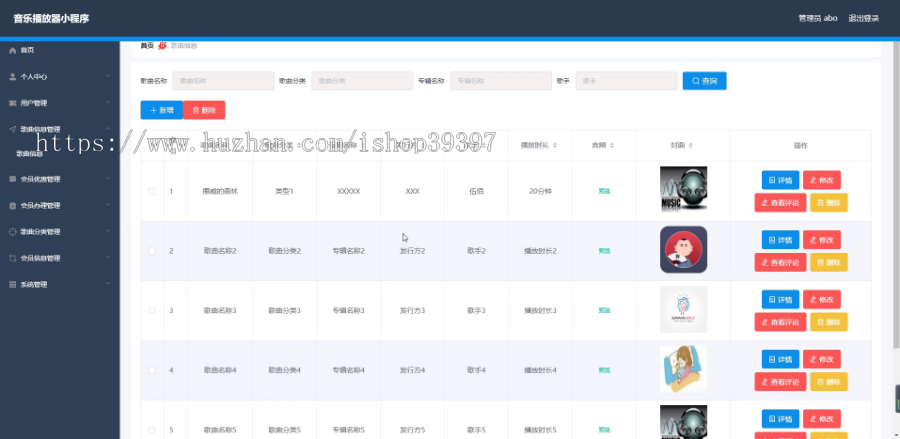
Task: Open the sleeping girl cover thumbnail in row 4
Action: click(x=683, y=369)
